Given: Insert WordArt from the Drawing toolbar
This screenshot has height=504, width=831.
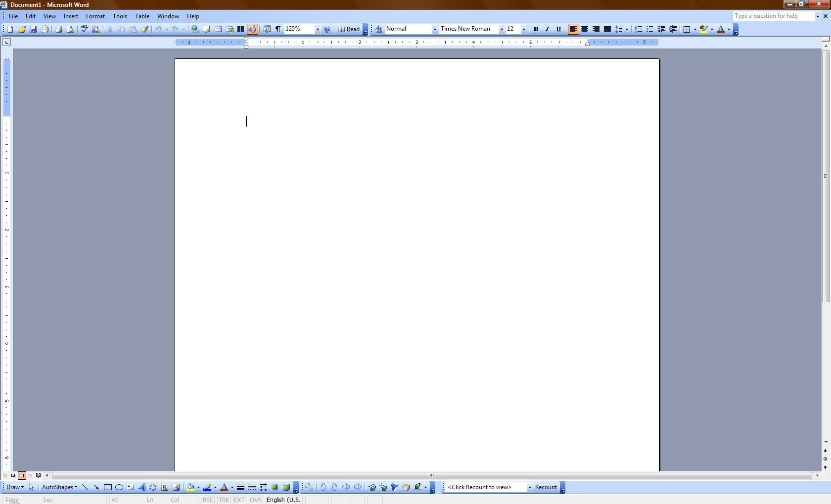Looking at the screenshot, I should 142,487.
